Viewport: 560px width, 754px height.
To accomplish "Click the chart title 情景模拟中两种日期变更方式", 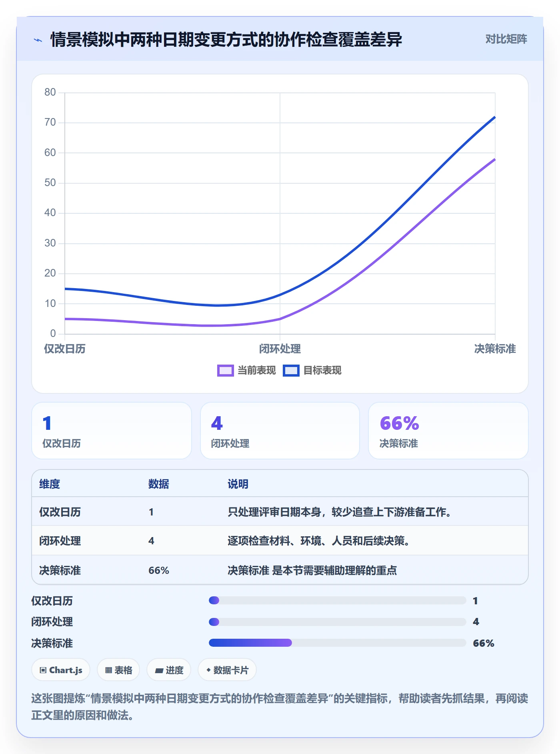I will click(x=226, y=40).
